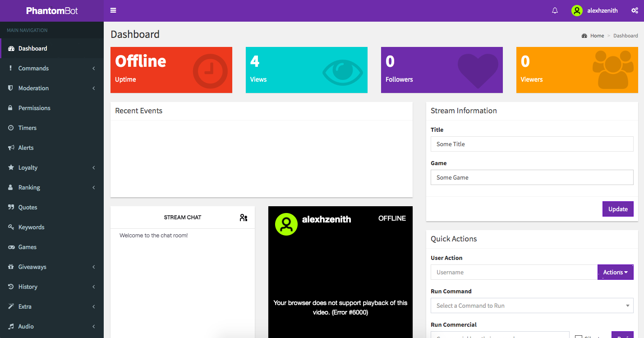Expand the Giveaways submenu chevron
This screenshot has height=338, width=644.
point(94,267)
